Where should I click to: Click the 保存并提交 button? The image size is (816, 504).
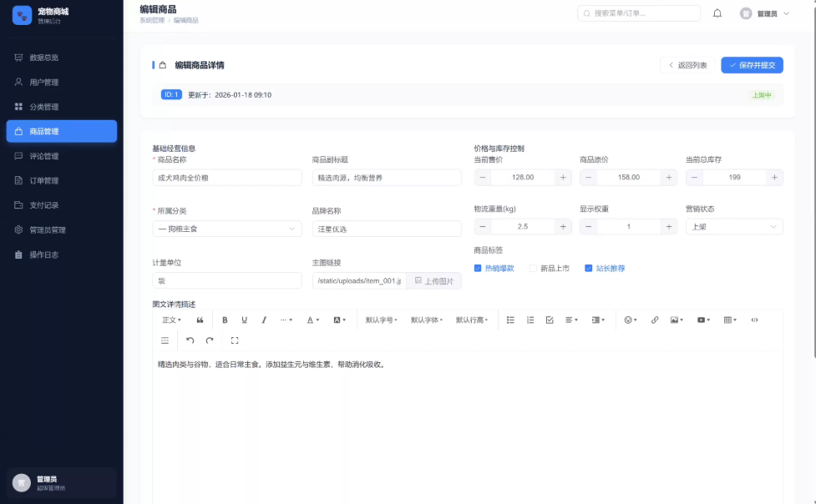click(752, 65)
